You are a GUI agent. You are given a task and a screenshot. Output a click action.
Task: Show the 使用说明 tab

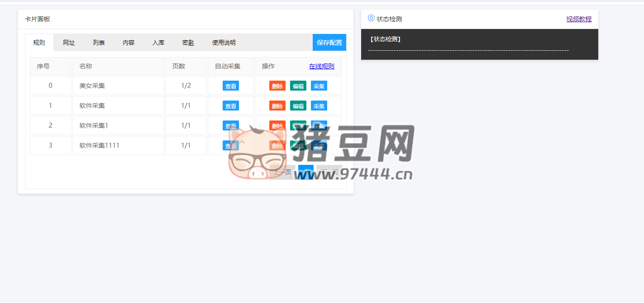pos(224,43)
